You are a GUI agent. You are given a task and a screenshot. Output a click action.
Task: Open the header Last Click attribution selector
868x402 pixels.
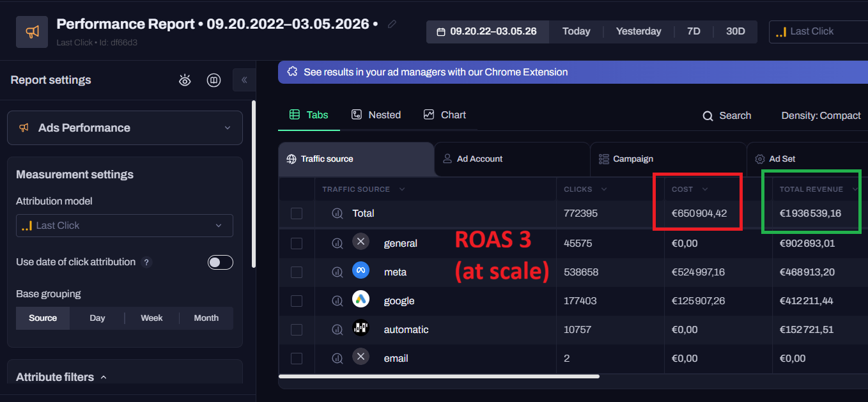[x=818, y=31]
